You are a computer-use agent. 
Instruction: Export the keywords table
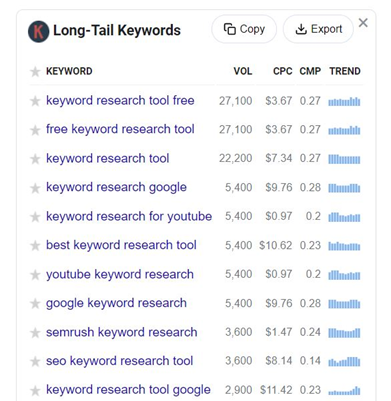(x=318, y=29)
